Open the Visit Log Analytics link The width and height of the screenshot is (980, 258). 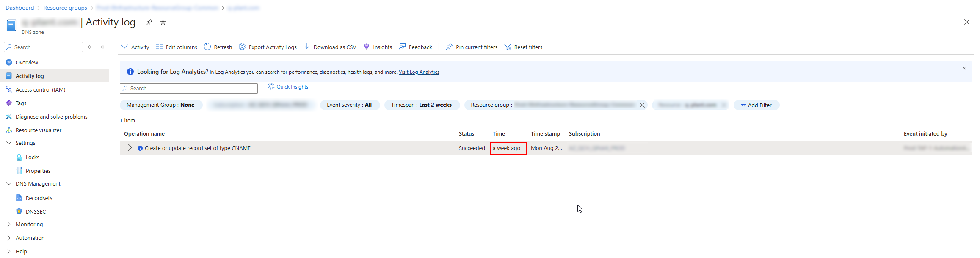[x=419, y=72]
